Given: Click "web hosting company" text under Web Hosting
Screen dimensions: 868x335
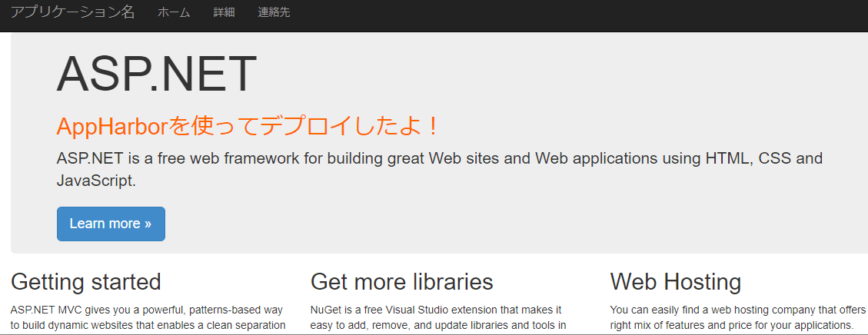Looking at the screenshot, I should tap(760, 310).
